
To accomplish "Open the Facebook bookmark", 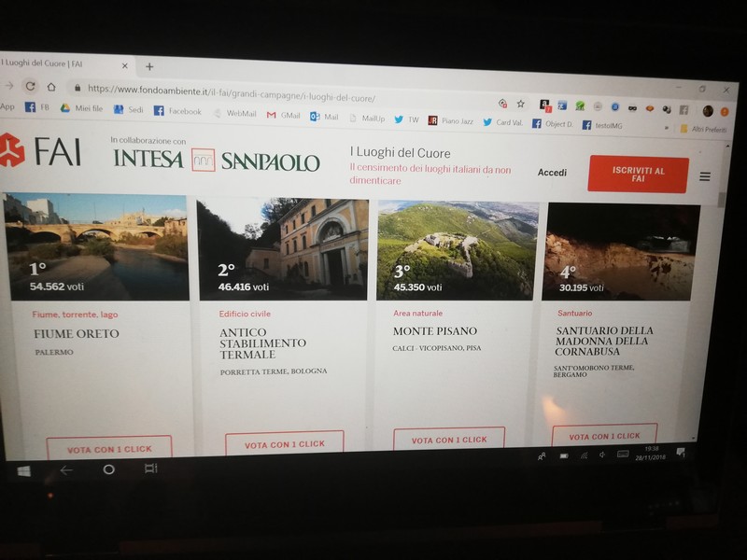I will coord(177,111).
